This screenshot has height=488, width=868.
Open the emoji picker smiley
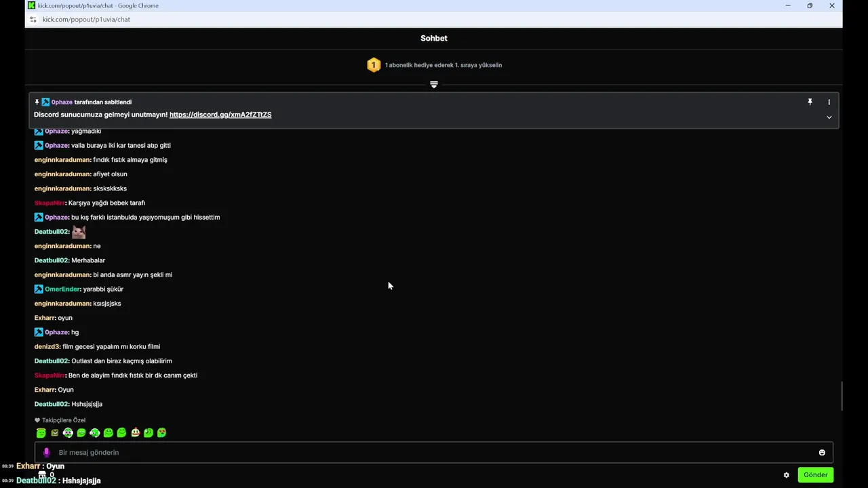(x=822, y=453)
